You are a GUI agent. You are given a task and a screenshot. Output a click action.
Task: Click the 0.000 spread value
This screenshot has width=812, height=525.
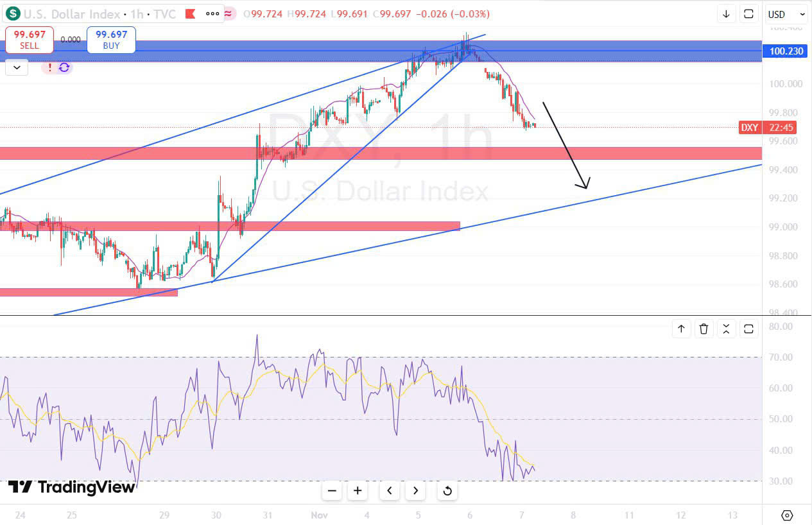[x=71, y=40]
